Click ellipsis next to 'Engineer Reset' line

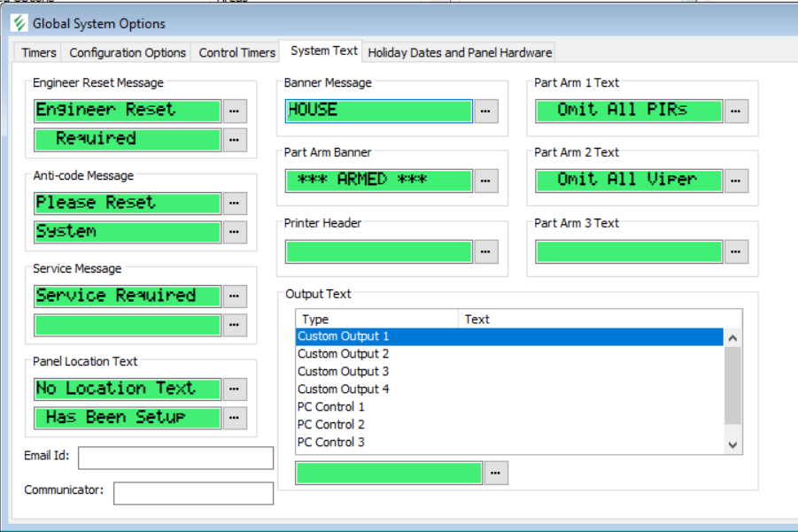pos(235,111)
